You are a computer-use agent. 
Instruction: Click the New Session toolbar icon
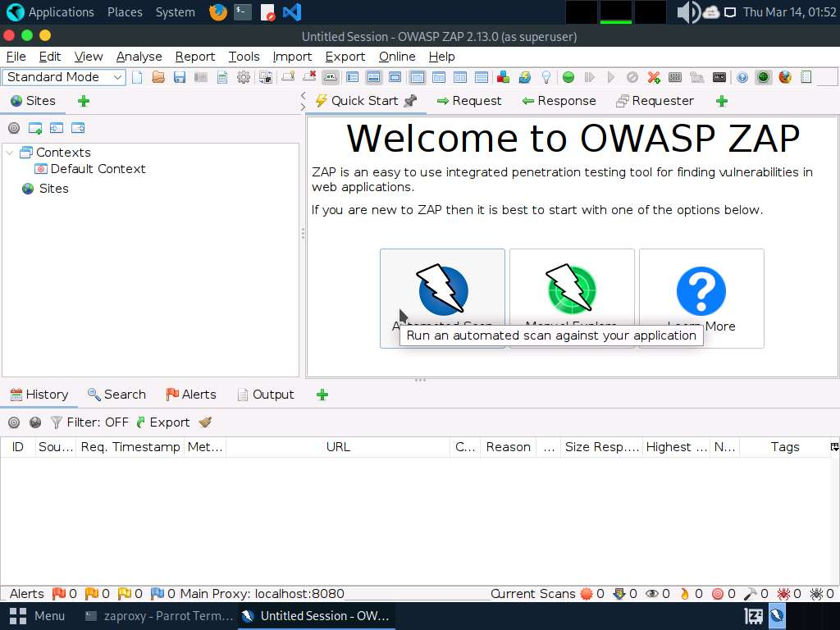tap(137, 77)
